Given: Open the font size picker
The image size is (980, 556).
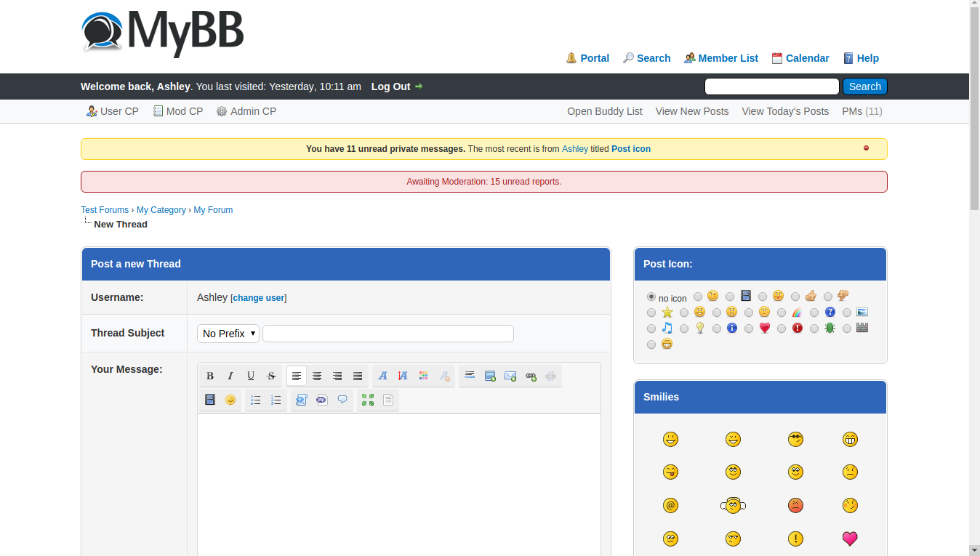Looking at the screenshot, I should (x=403, y=376).
